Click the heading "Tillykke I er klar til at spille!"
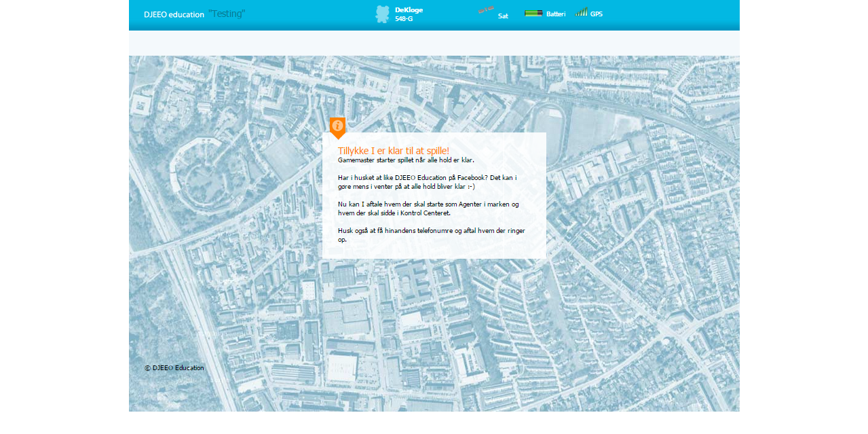 [394, 150]
